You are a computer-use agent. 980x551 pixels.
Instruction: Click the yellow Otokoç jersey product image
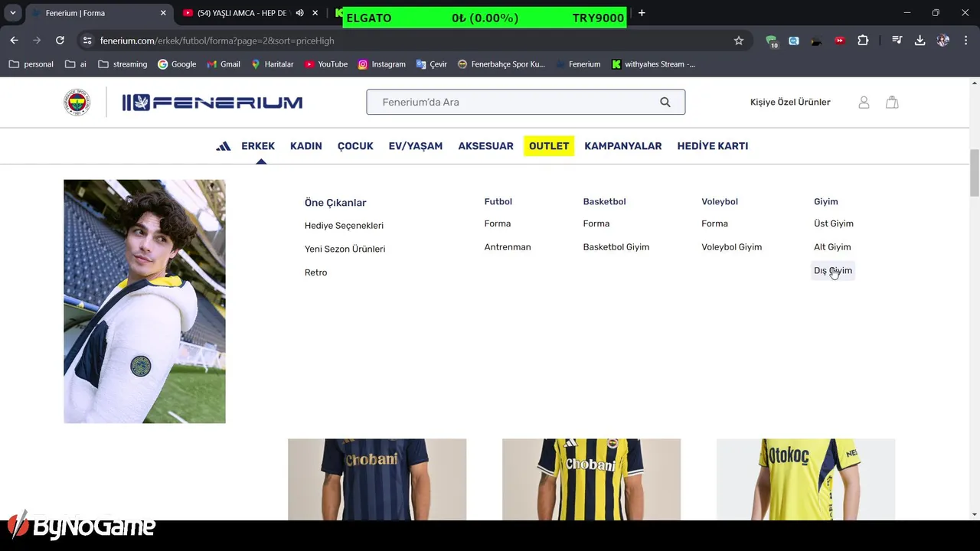[805, 479]
